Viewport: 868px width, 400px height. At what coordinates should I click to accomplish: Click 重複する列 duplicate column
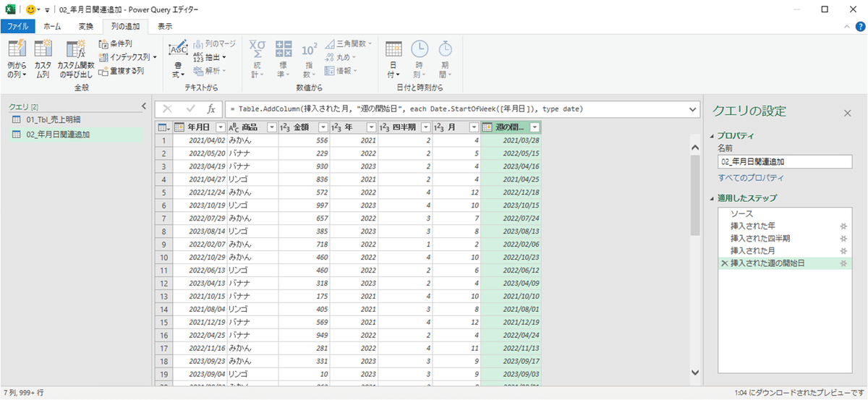122,71
